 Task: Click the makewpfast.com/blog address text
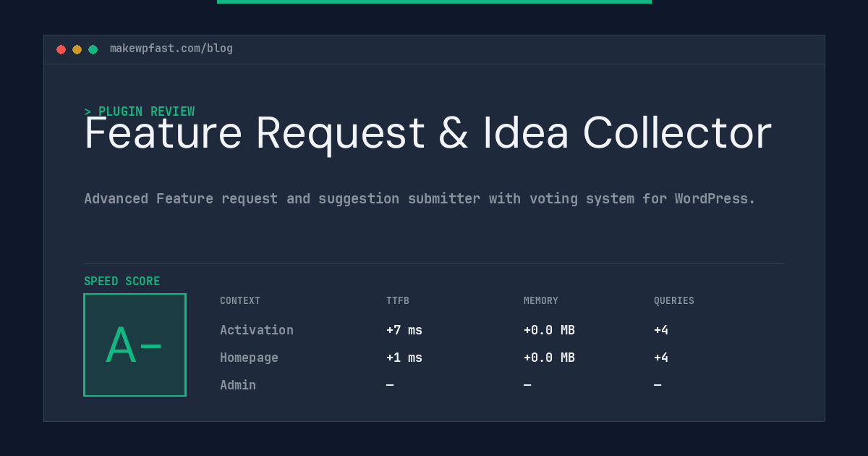(171, 48)
